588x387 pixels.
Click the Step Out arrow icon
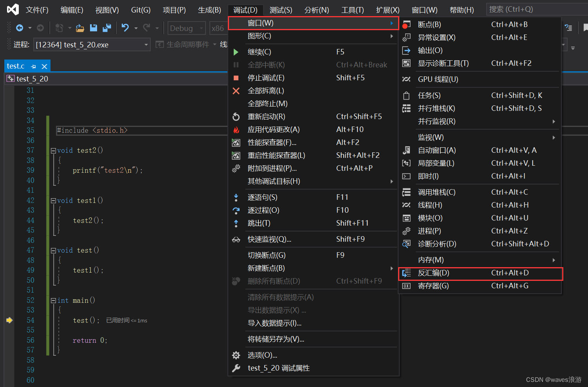[x=236, y=223]
